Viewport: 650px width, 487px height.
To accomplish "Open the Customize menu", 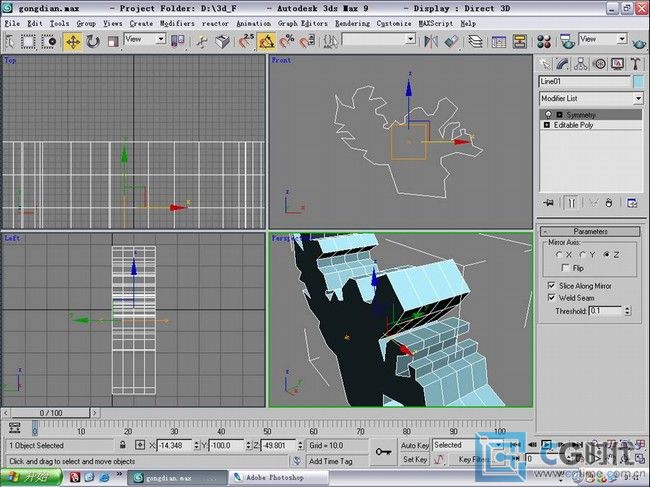I will point(394,24).
